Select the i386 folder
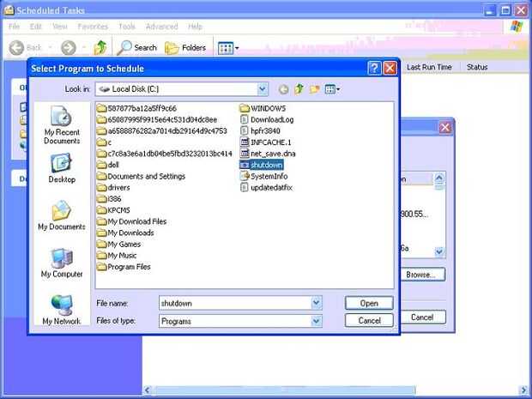This screenshot has height=399, width=532. 109,199
